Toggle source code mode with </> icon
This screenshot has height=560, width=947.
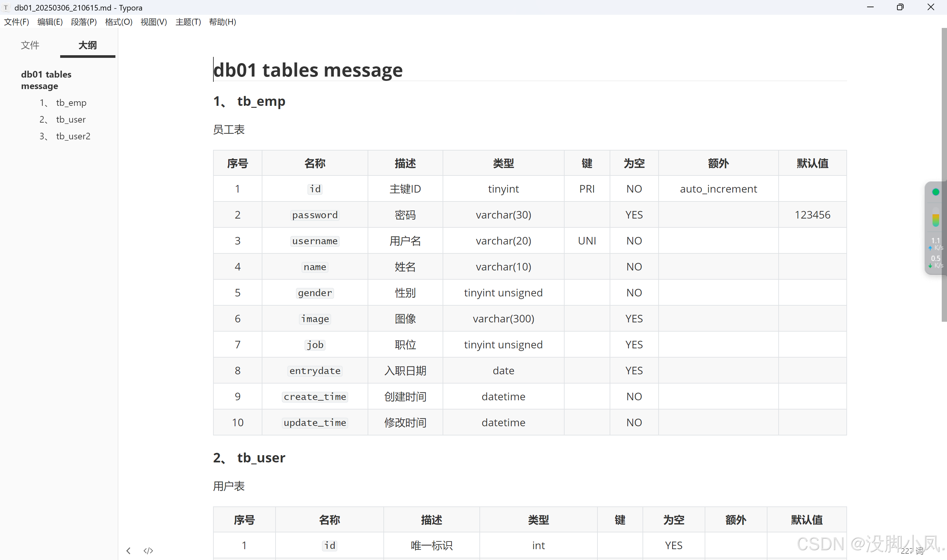pos(148,550)
